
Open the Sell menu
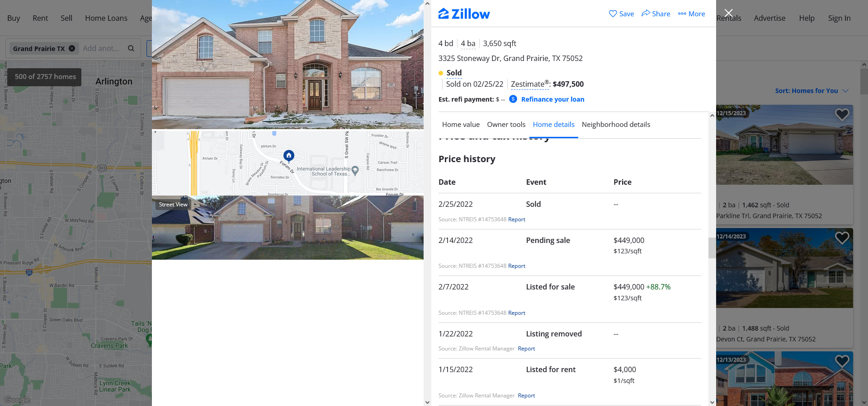[66, 18]
